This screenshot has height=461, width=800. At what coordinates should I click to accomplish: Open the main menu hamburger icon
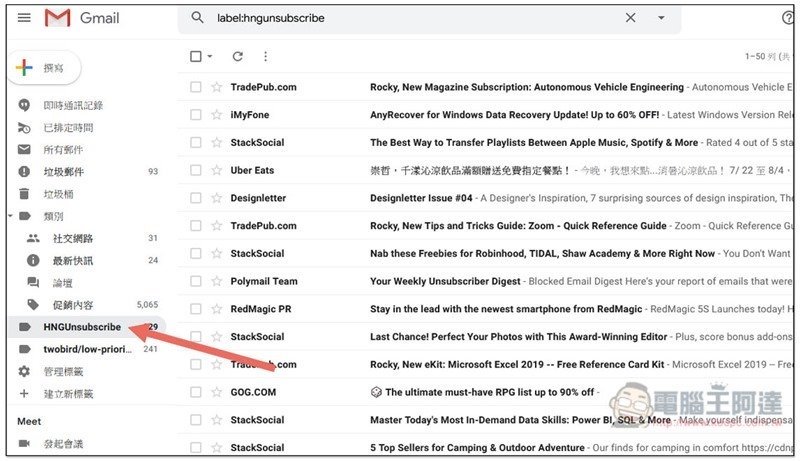(24, 18)
